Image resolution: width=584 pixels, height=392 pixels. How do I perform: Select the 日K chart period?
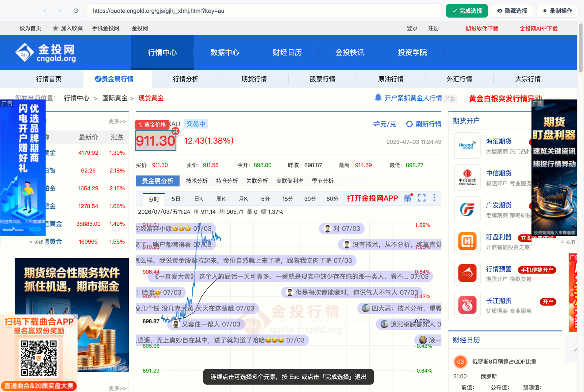coord(199,199)
